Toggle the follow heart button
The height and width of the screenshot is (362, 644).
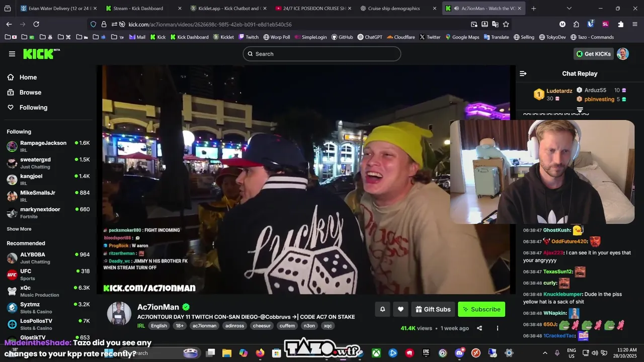click(400, 309)
